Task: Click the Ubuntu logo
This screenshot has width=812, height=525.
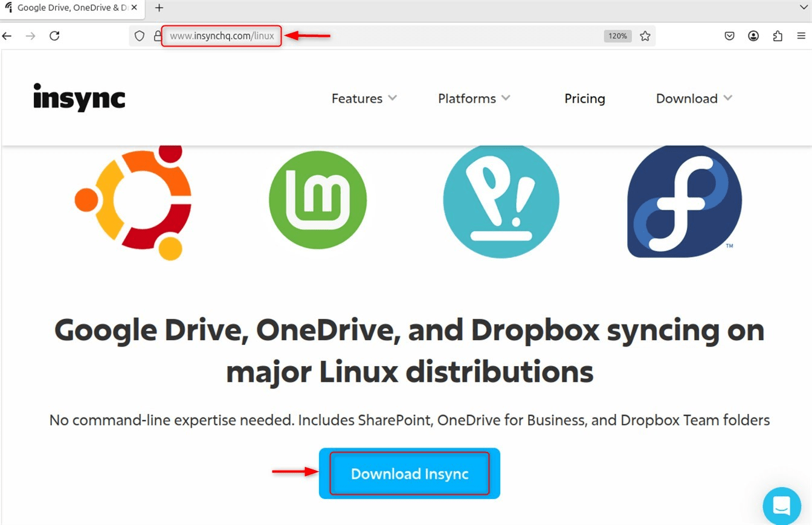Action: (x=133, y=203)
